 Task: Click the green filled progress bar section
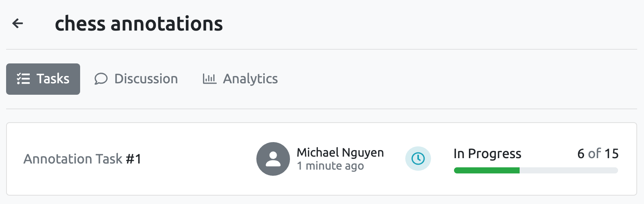tap(486, 170)
